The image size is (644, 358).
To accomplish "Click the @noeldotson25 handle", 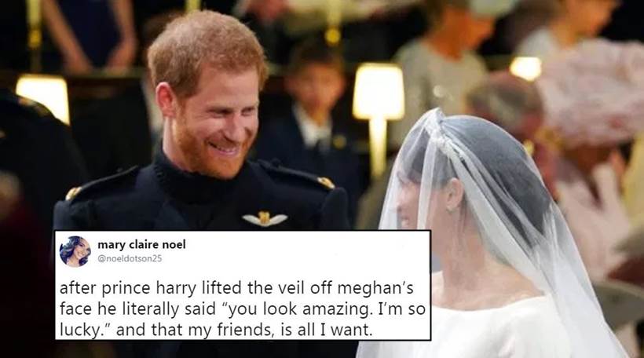I will (130, 258).
